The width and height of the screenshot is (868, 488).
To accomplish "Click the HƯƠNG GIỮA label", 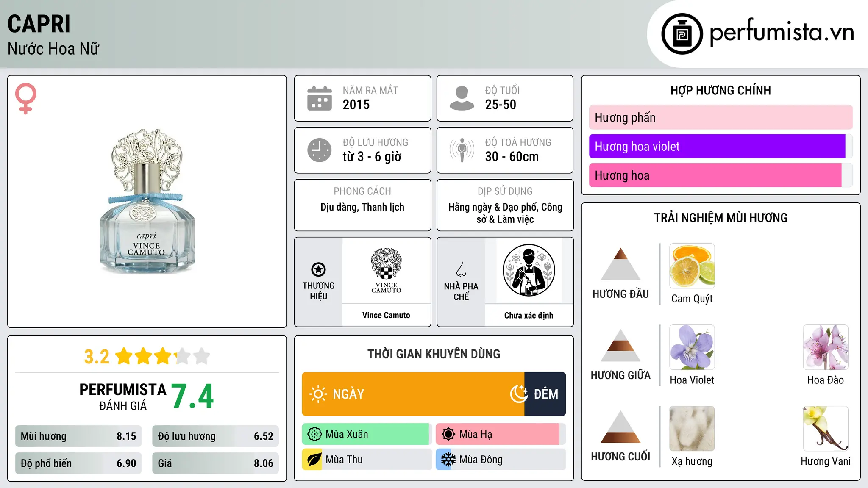I will [x=620, y=375].
